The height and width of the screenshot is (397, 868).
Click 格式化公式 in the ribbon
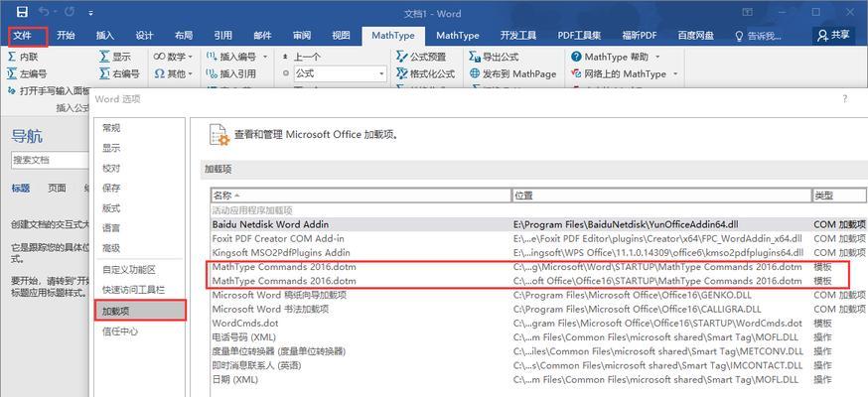click(x=426, y=73)
